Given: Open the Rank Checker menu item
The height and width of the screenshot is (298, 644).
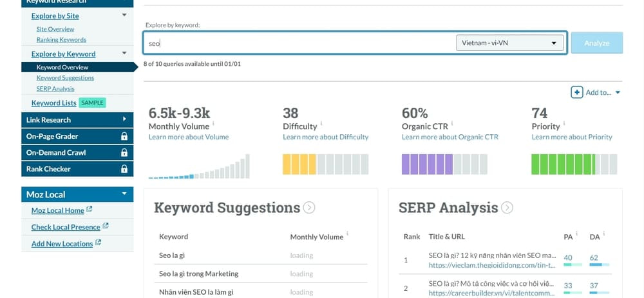Looking at the screenshot, I should pos(77,169).
